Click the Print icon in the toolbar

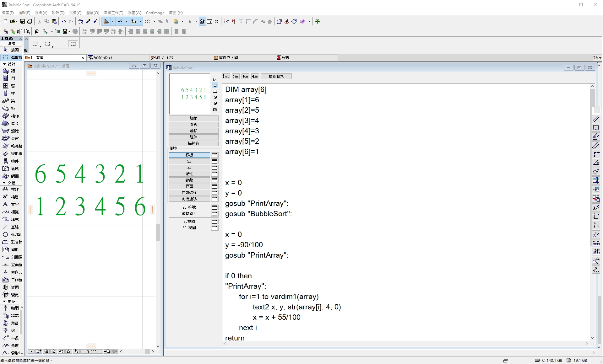coord(30,21)
